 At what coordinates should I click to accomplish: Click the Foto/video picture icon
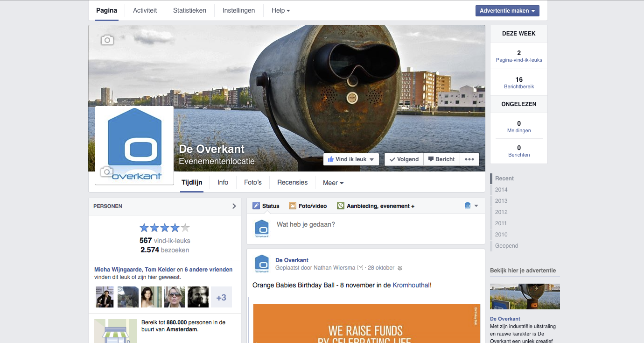point(293,206)
